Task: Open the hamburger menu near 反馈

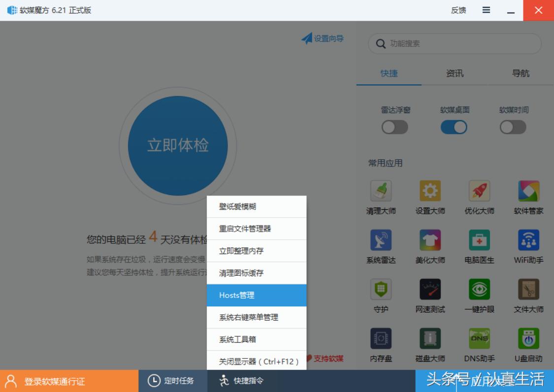Action: click(x=486, y=10)
